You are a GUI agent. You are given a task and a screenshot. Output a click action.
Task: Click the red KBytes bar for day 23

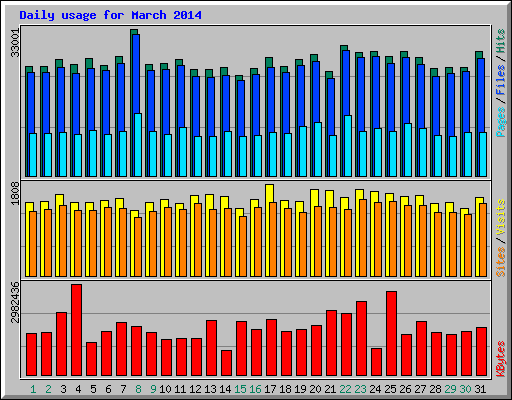tap(361, 339)
